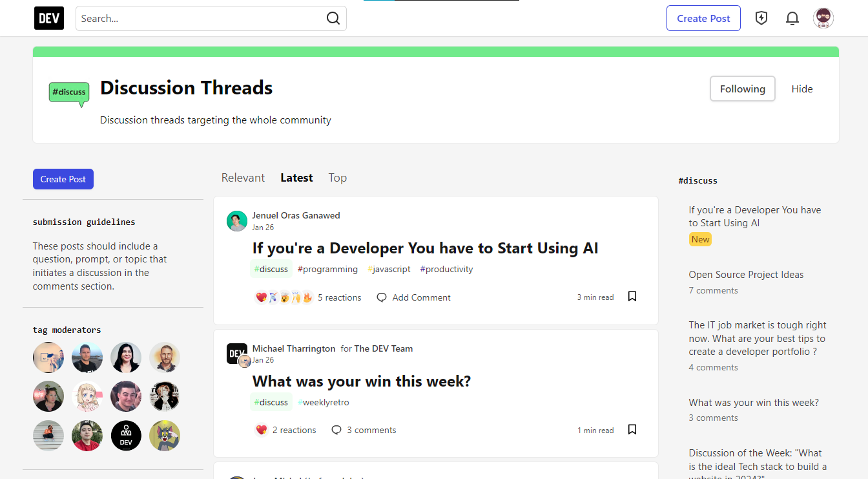Screen dimensions: 868x479
Task: Click the reaction emojis on AI post
Action: pyautogui.click(x=284, y=297)
